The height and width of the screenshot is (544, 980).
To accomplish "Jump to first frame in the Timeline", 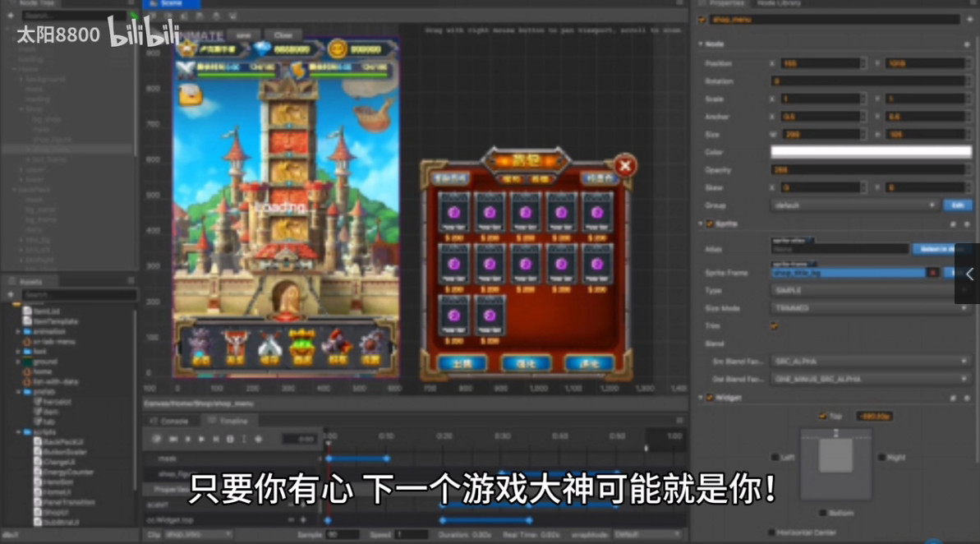I will pyautogui.click(x=173, y=440).
